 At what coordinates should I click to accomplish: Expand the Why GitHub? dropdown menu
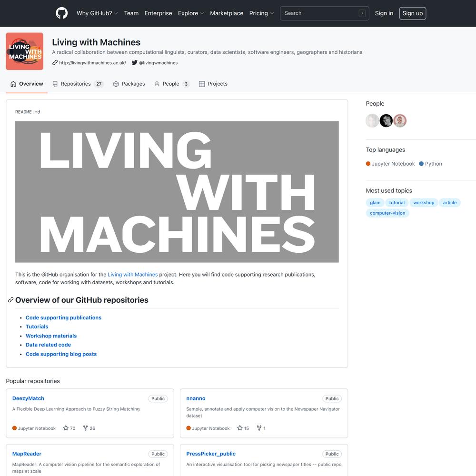click(97, 13)
